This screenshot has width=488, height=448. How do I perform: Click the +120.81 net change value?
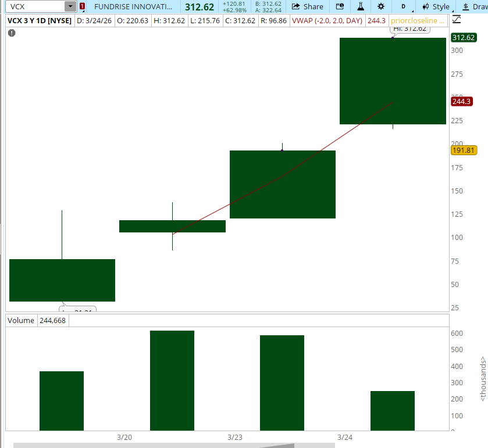pos(234,3)
